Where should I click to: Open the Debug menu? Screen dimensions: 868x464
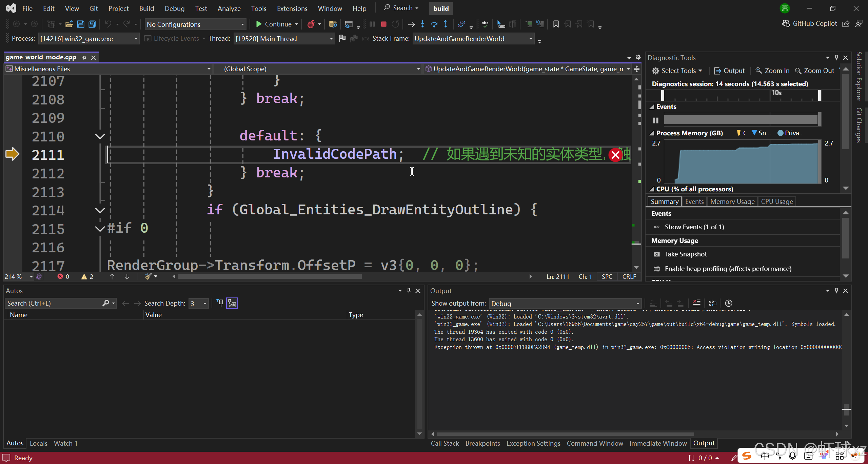[175, 8]
